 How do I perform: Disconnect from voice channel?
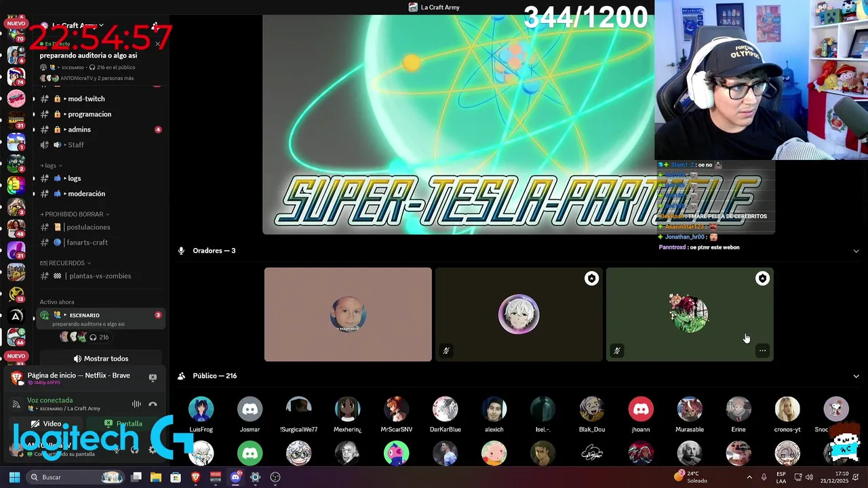click(x=153, y=404)
